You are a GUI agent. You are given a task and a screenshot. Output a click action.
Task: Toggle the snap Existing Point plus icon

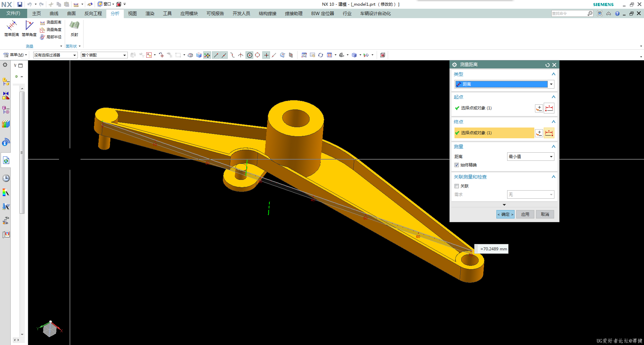point(266,55)
